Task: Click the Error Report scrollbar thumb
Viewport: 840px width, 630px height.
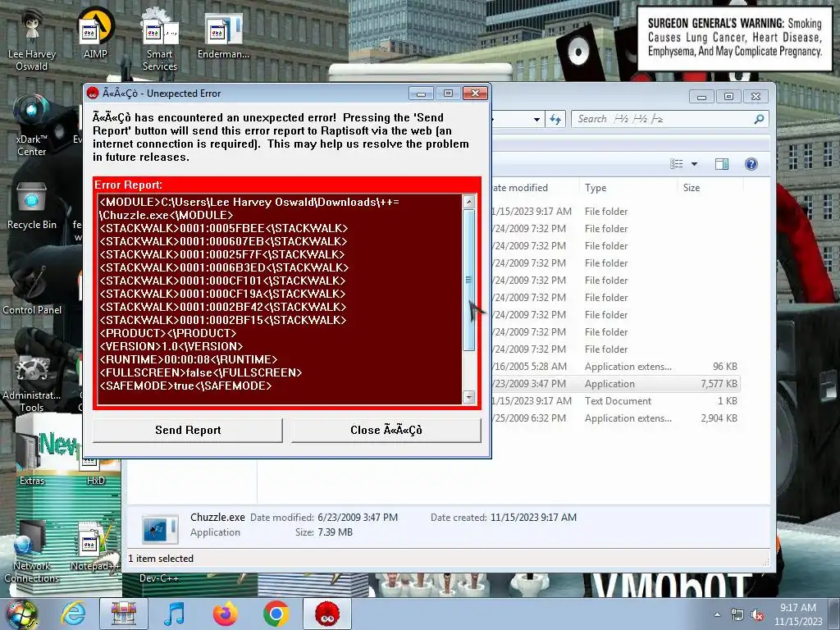Action: pos(468,280)
